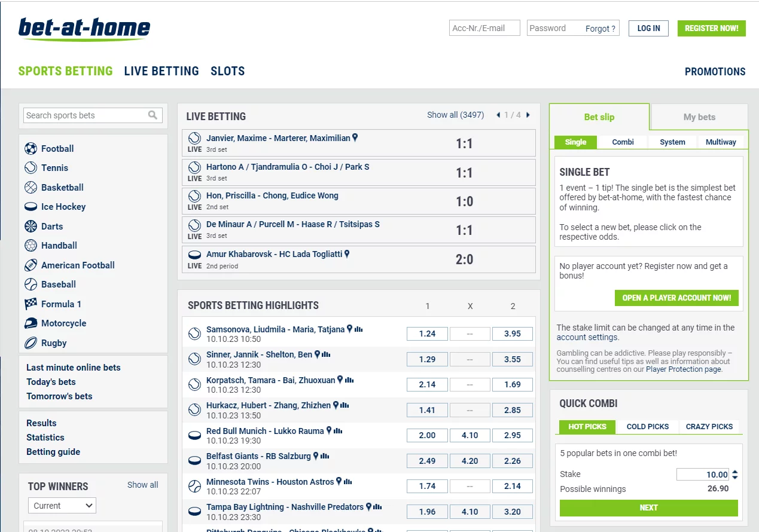Switch to the Combi bet tab

(623, 142)
